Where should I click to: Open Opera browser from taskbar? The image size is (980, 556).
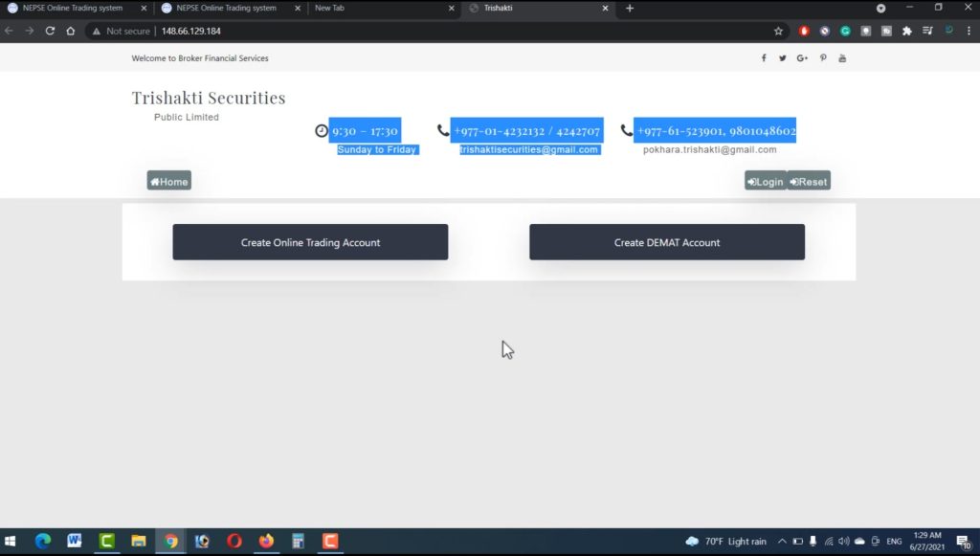tap(234, 541)
